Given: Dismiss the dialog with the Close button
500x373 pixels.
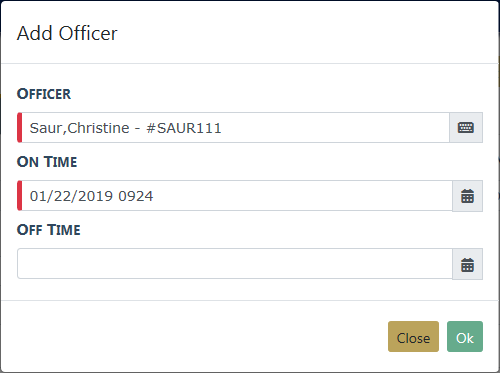Looking at the screenshot, I should click(413, 336).
